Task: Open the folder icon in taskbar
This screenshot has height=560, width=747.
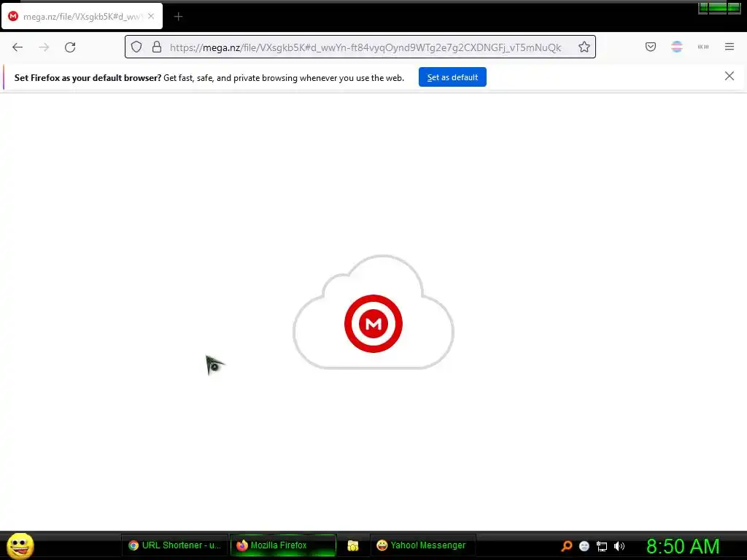Action: (353, 545)
